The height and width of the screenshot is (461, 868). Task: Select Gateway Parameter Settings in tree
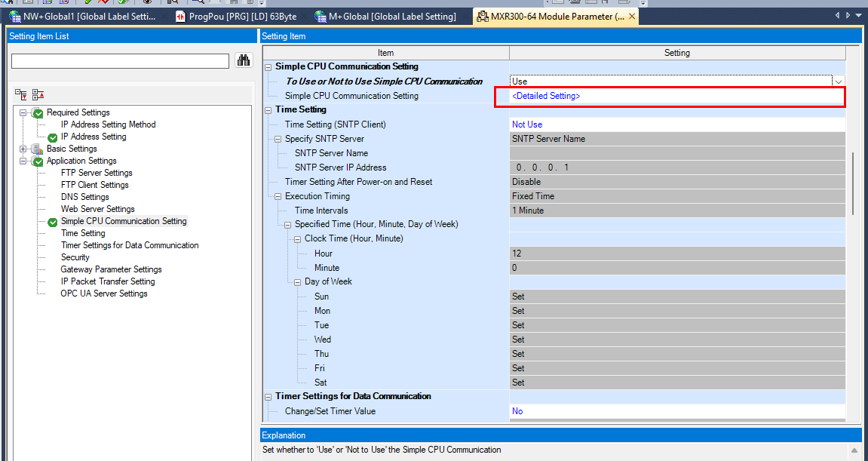coord(112,270)
